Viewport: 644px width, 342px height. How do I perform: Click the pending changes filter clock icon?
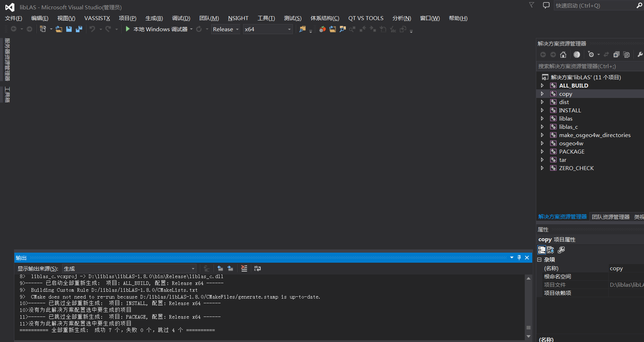click(591, 55)
